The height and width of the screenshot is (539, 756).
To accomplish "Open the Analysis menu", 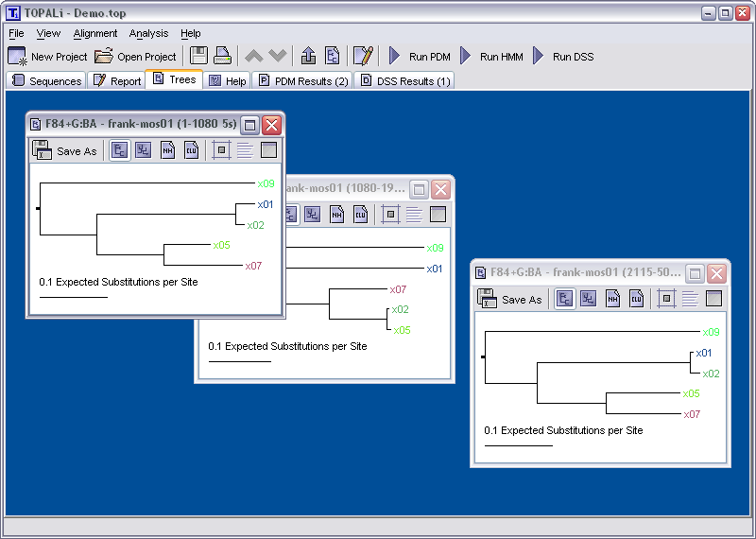I will 148,33.
